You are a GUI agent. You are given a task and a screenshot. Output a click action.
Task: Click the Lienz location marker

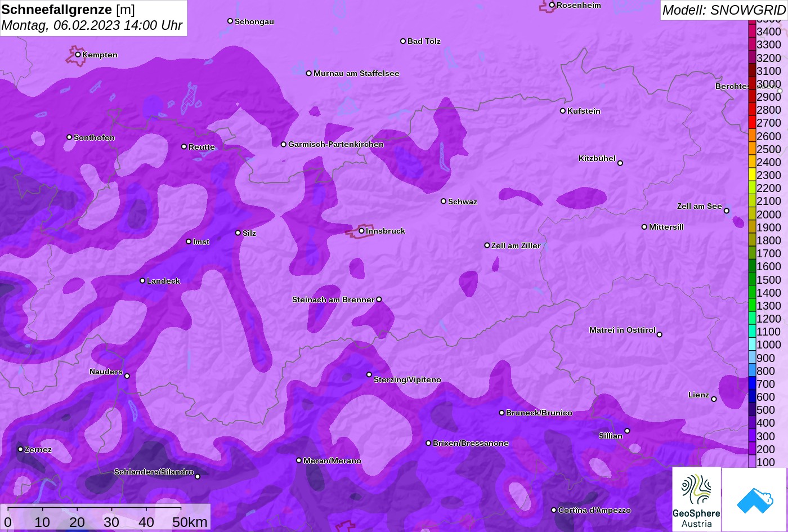coord(714,399)
